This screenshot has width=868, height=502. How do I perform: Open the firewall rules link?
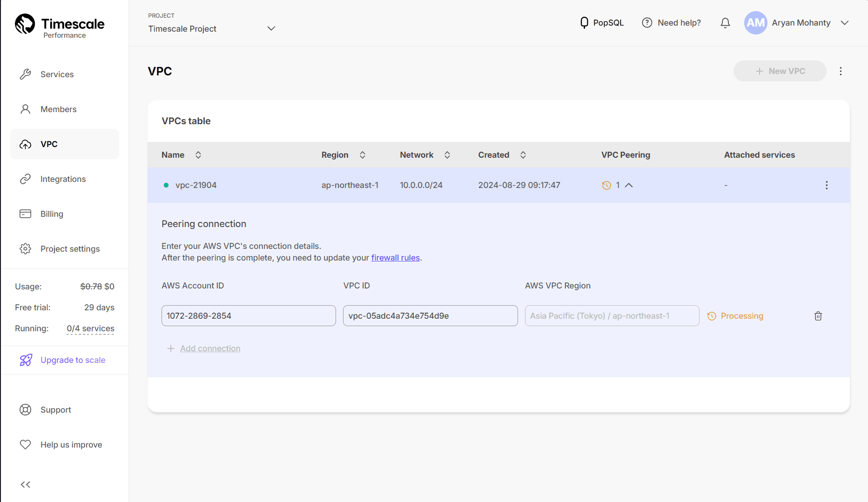[x=395, y=257]
